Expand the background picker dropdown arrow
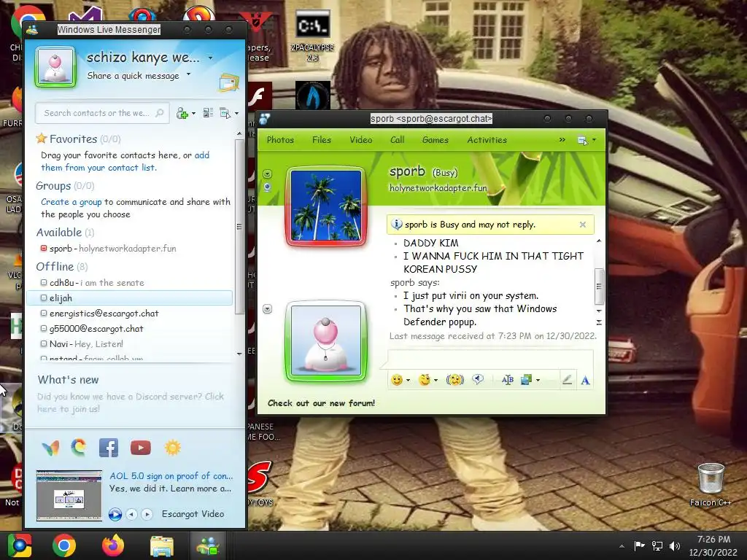This screenshot has width=747, height=560. 538,380
